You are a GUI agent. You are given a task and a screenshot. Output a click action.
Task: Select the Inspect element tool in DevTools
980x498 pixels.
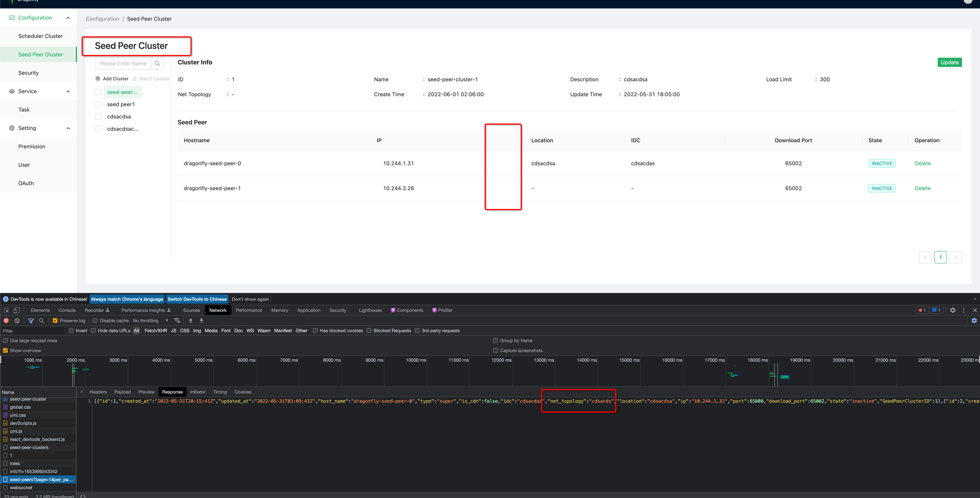[x=6, y=310]
